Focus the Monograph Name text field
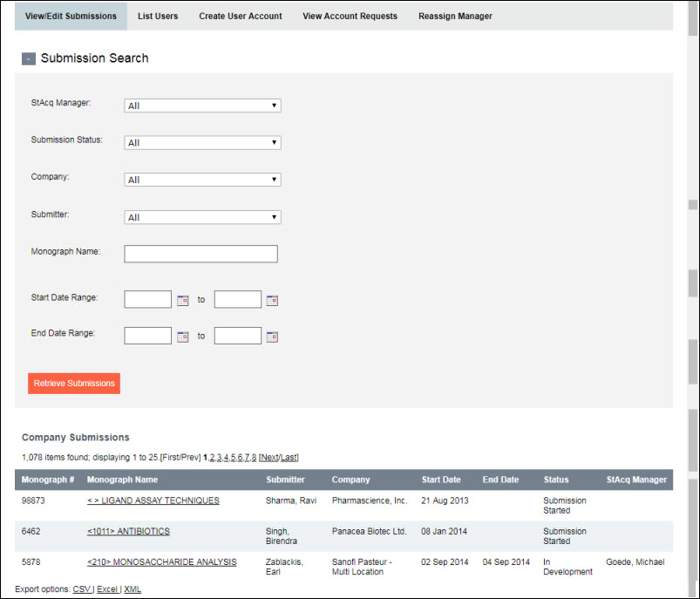Viewport: 700px width, 599px height. tap(200, 254)
